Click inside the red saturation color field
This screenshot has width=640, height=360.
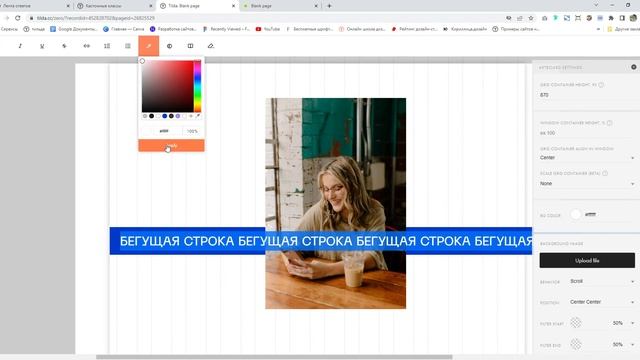coord(167,86)
